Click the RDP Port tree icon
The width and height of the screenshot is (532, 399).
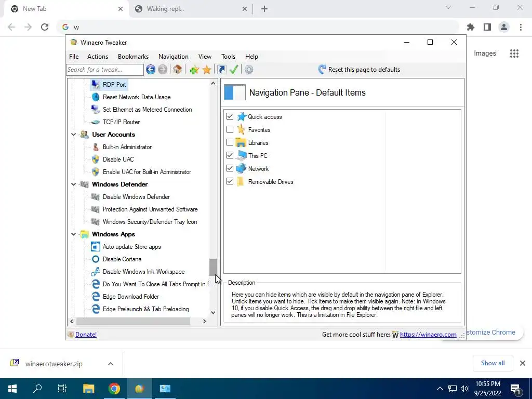[x=96, y=85]
